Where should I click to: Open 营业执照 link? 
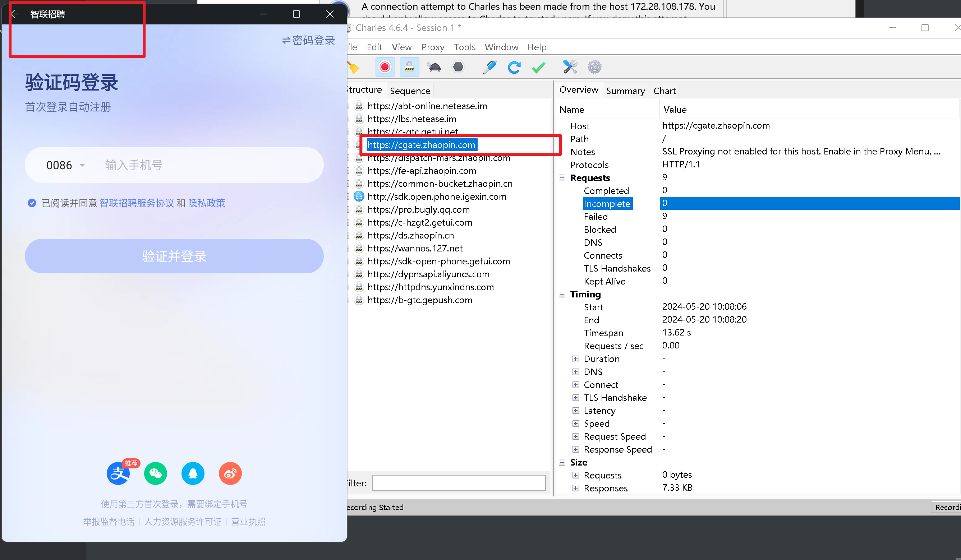tap(248, 521)
